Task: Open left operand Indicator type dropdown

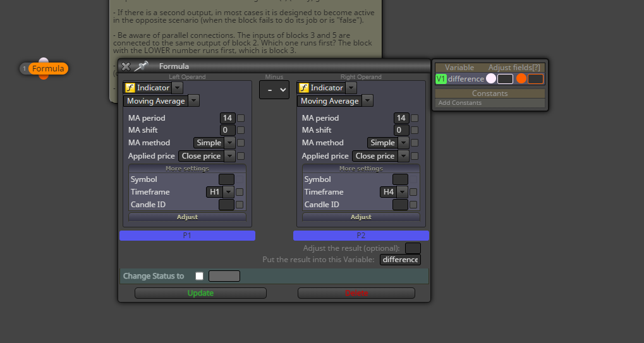Action: pos(177,88)
